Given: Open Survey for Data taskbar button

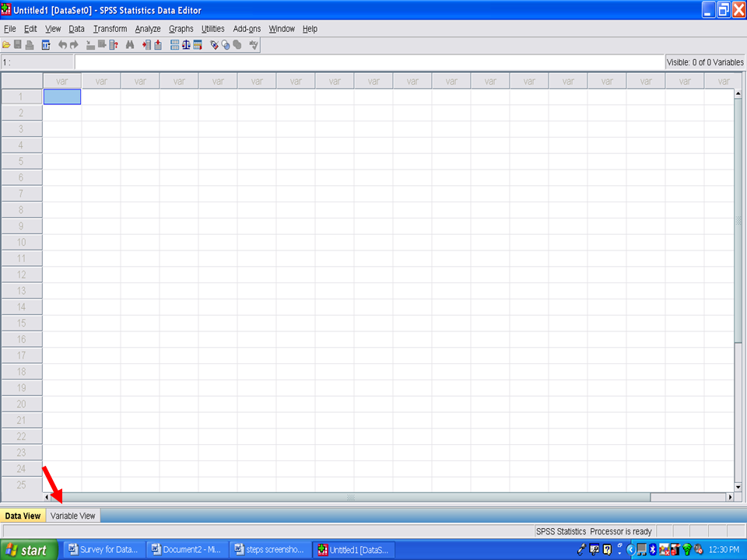Looking at the screenshot, I should click(x=103, y=550).
